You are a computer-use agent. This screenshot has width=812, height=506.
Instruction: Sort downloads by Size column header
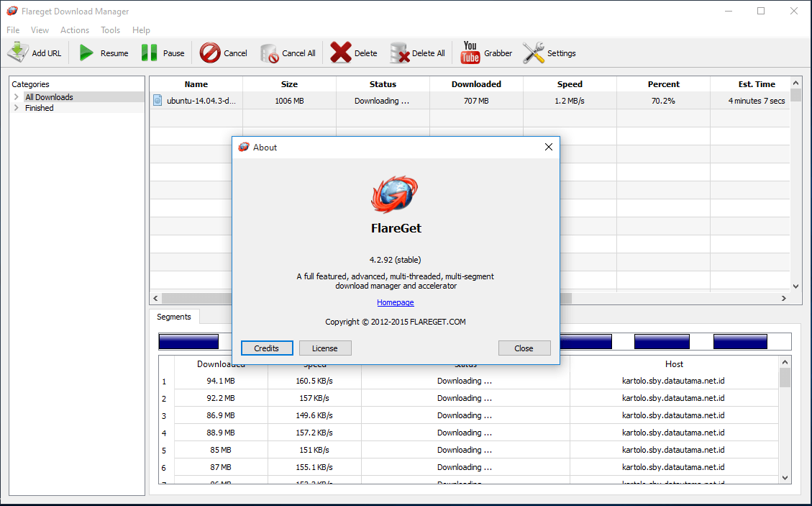[289, 84]
